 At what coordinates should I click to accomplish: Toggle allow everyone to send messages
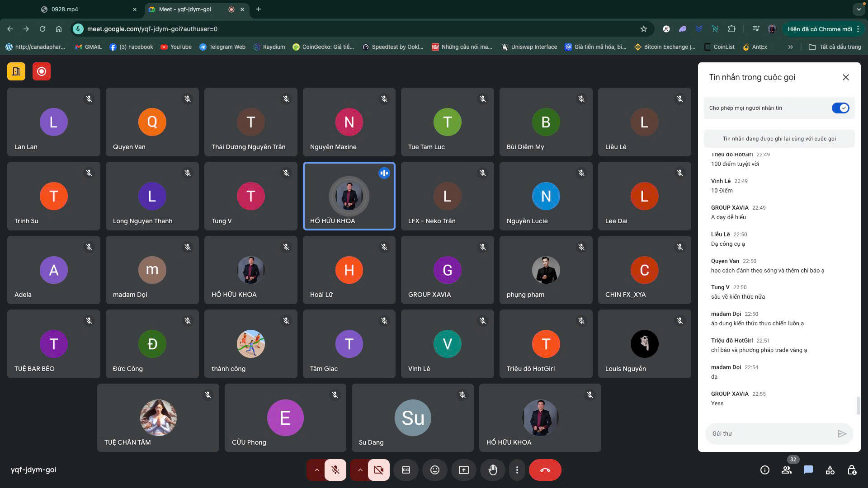[840, 108]
